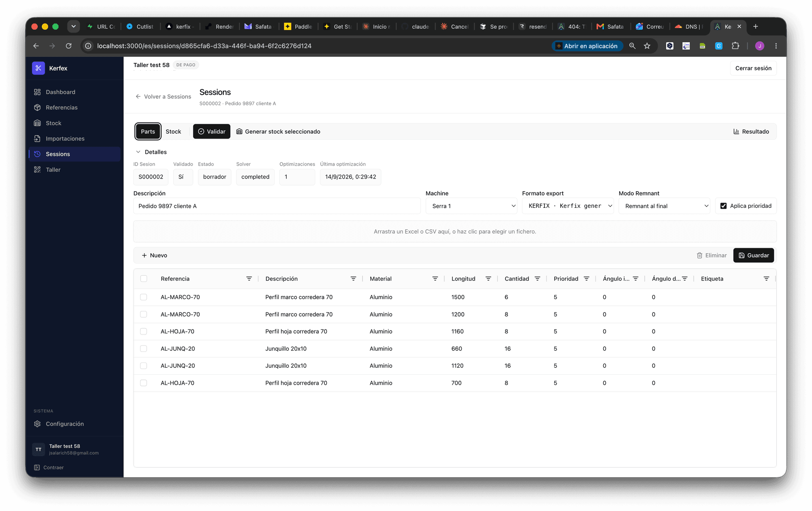Go back in browser history
Screen dimensions: 812x511
(x=36, y=46)
